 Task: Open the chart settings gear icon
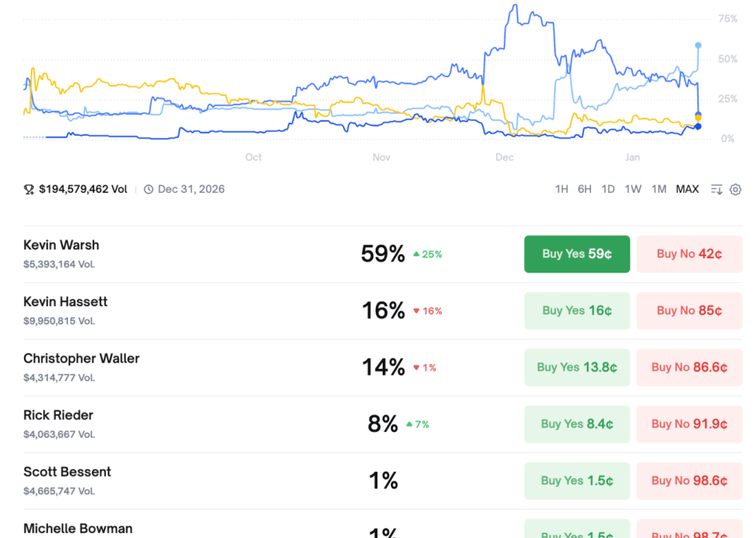pyautogui.click(x=734, y=190)
